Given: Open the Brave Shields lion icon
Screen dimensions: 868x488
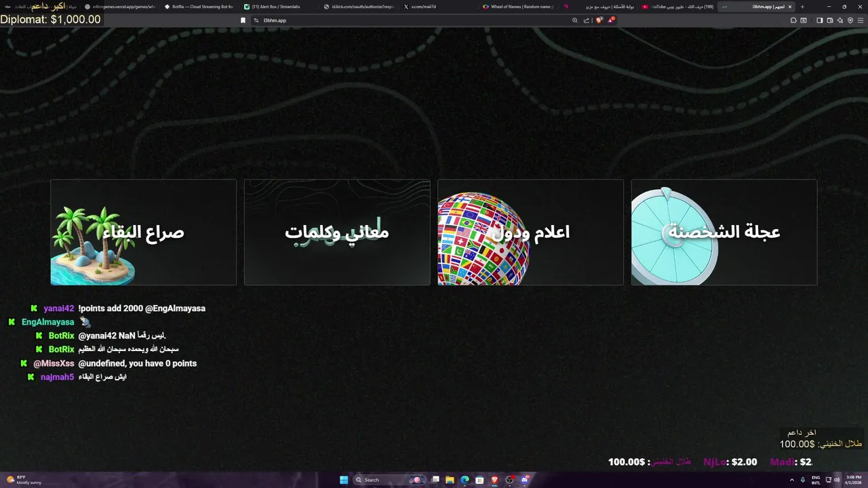Looking at the screenshot, I should click(599, 20).
